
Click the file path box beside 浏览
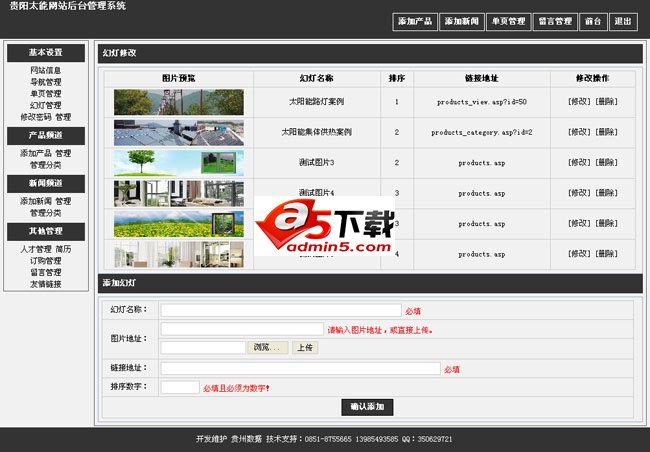[x=203, y=348]
